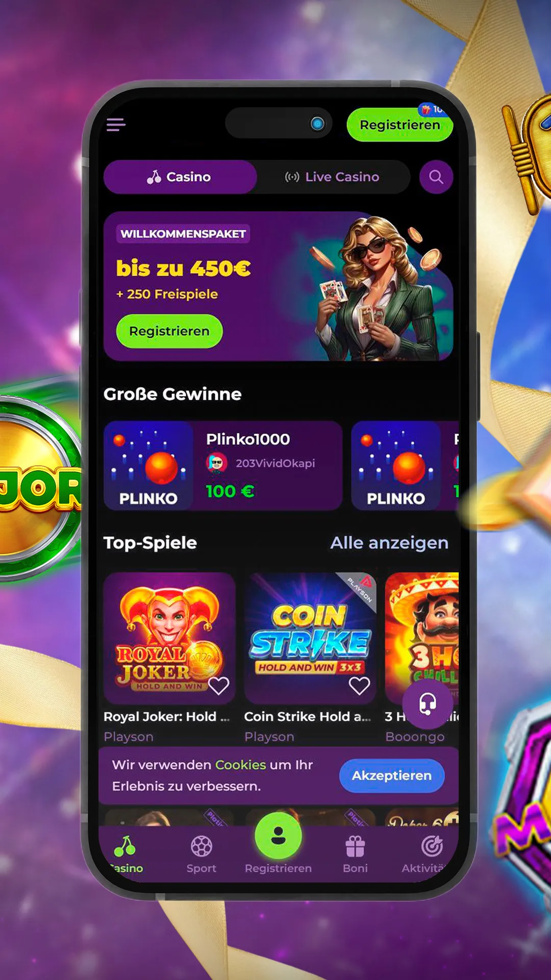Click the top Registrieren button
Image resolution: width=551 pixels, height=980 pixels.
[x=399, y=125]
